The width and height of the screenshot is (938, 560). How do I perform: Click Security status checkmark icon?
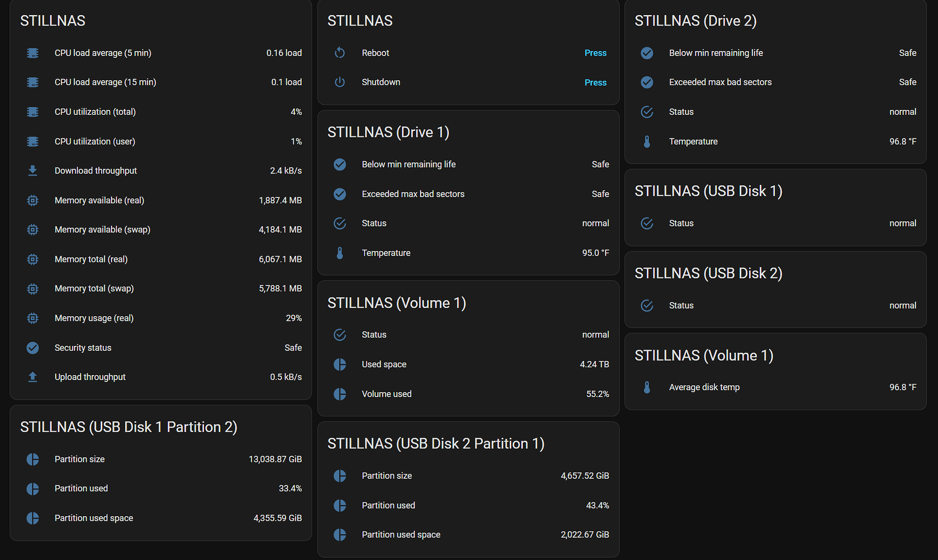(32, 348)
